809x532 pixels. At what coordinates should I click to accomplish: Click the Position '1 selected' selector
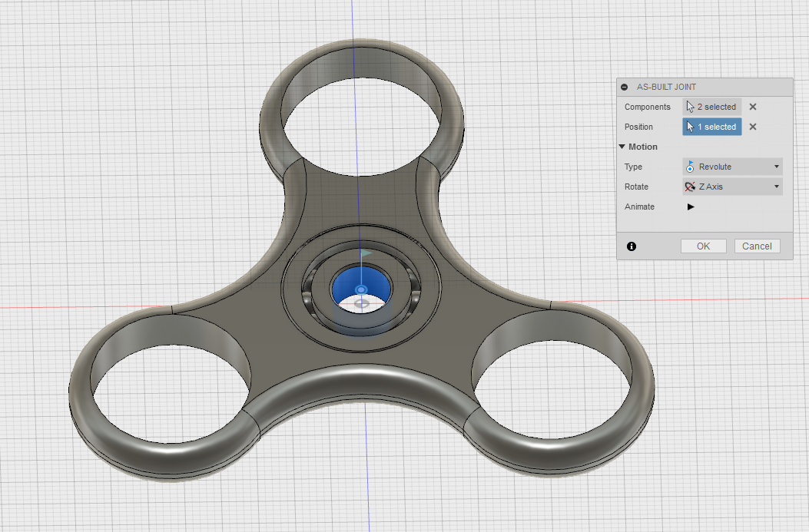pyautogui.click(x=712, y=127)
